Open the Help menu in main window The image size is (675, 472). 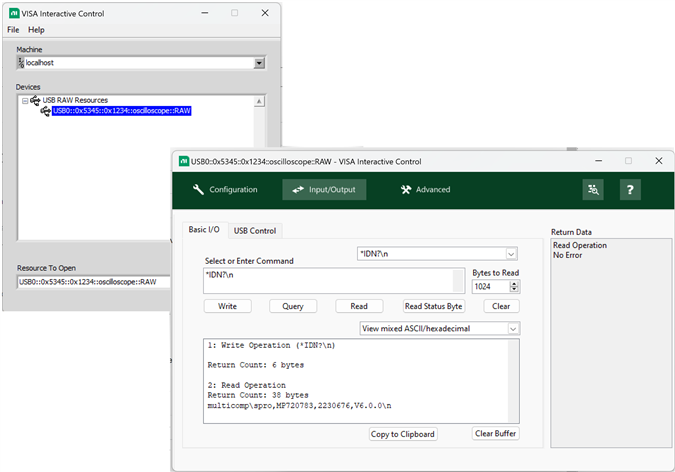36,30
